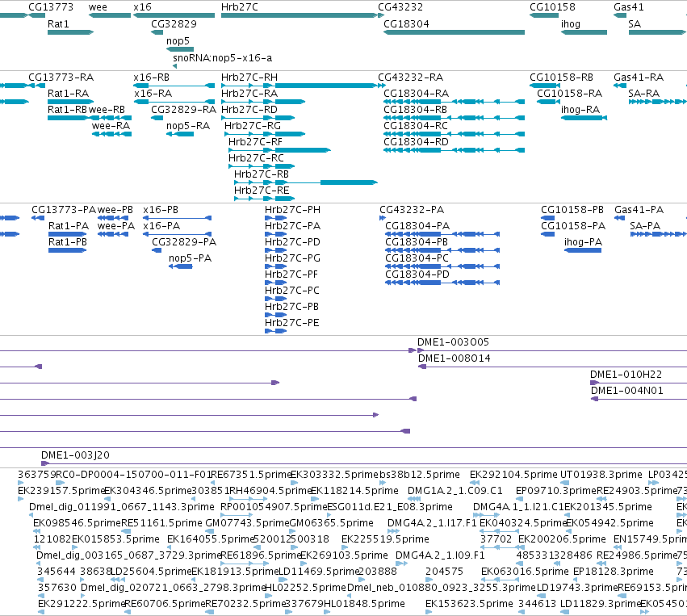Viewport: 687px width, 616px height.
Task: Select transcript Hrb27C-RB
Action: 306,182
